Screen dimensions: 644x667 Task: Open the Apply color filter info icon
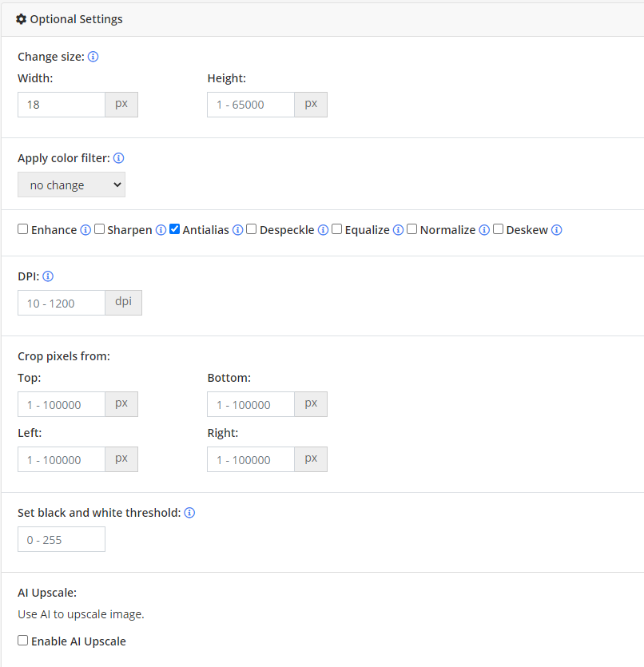pyautogui.click(x=119, y=158)
